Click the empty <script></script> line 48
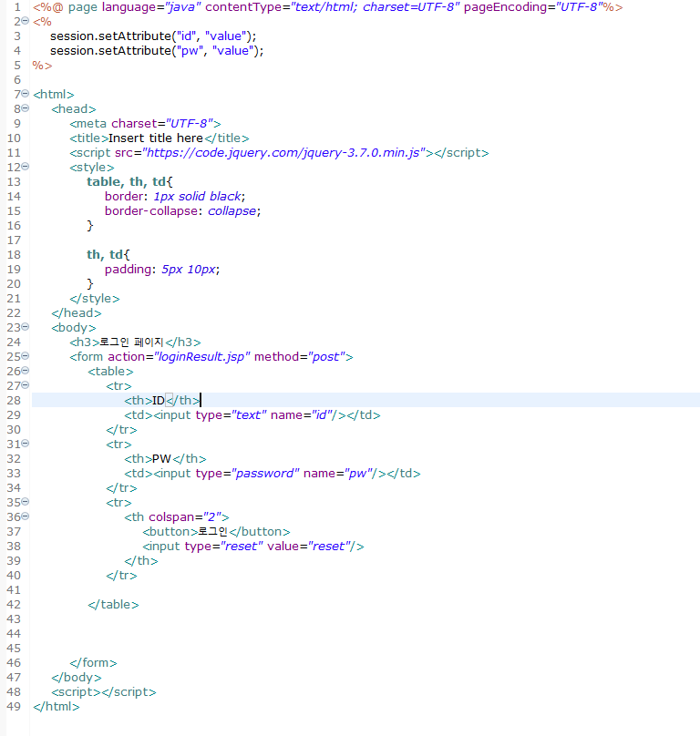 point(104,691)
